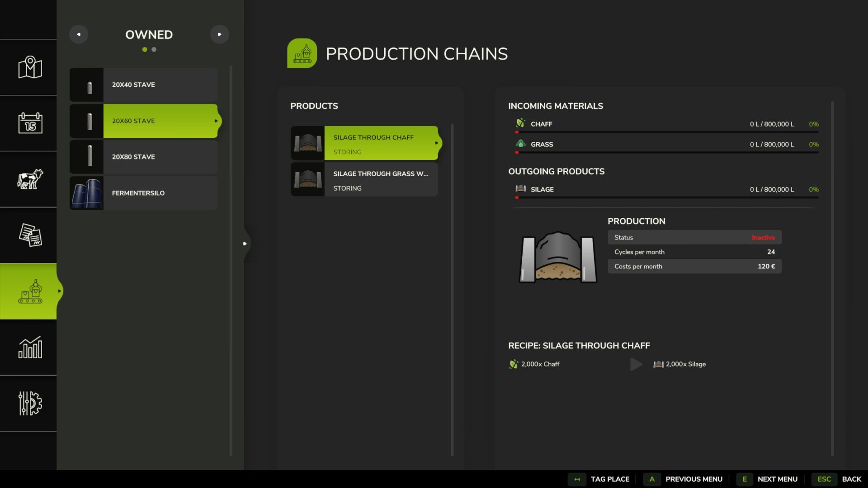Open the contracts documents icon
868x488 pixels.
pyautogui.click(x=30, y=235)
